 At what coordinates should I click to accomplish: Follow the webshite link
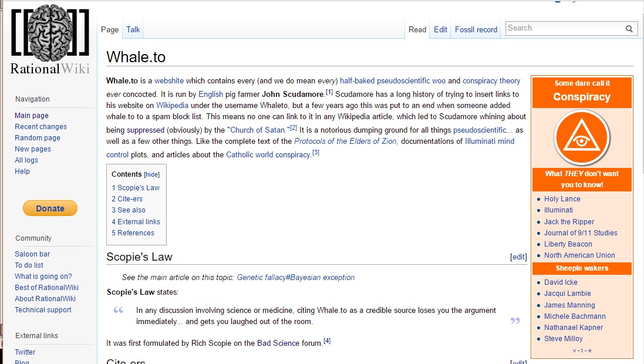(169, 80)
